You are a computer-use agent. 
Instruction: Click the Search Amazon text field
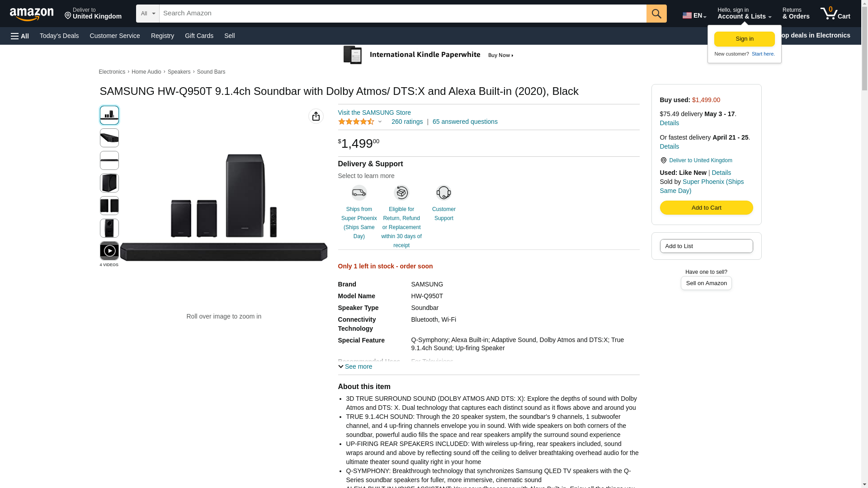(402, 14)
